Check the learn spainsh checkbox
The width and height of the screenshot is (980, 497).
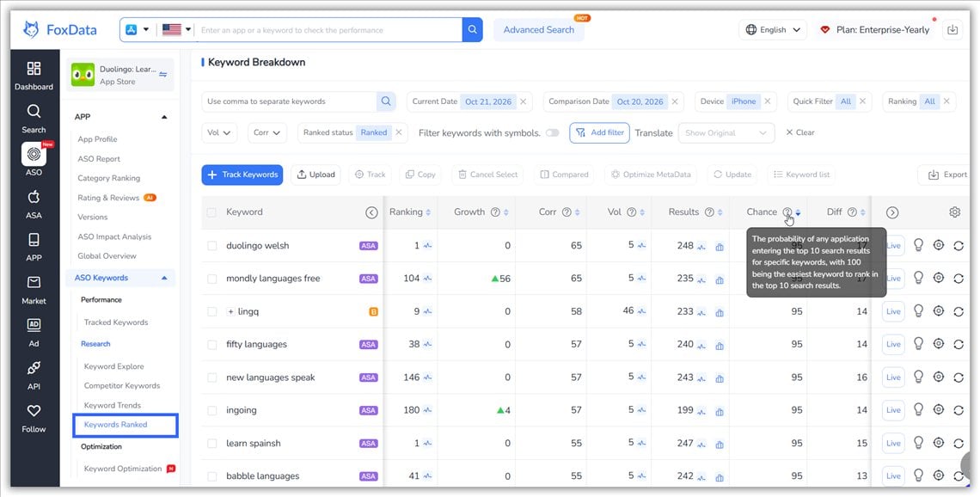click(211, 443)
